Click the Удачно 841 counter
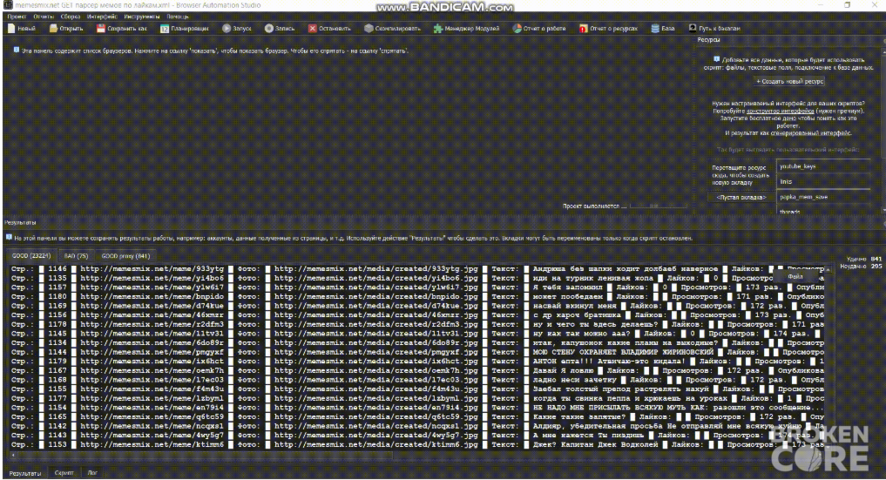Screen dimensions: 886x480 (865, 259)
